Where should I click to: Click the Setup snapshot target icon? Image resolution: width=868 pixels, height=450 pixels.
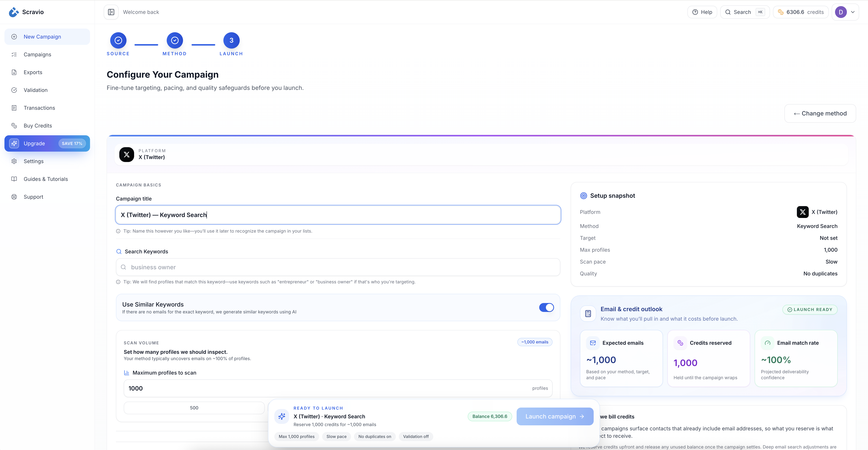coord(584,196)
